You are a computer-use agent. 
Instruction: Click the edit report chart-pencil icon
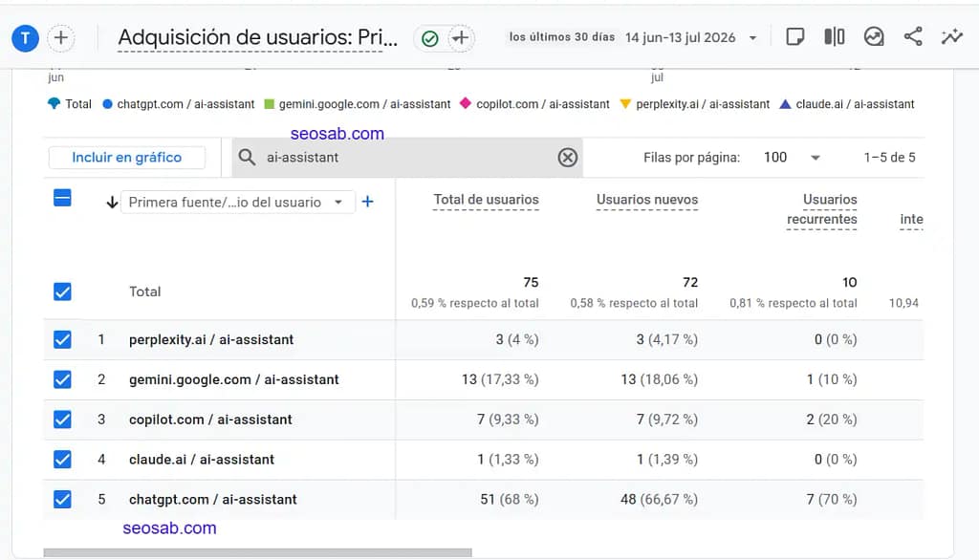point(874,37)
